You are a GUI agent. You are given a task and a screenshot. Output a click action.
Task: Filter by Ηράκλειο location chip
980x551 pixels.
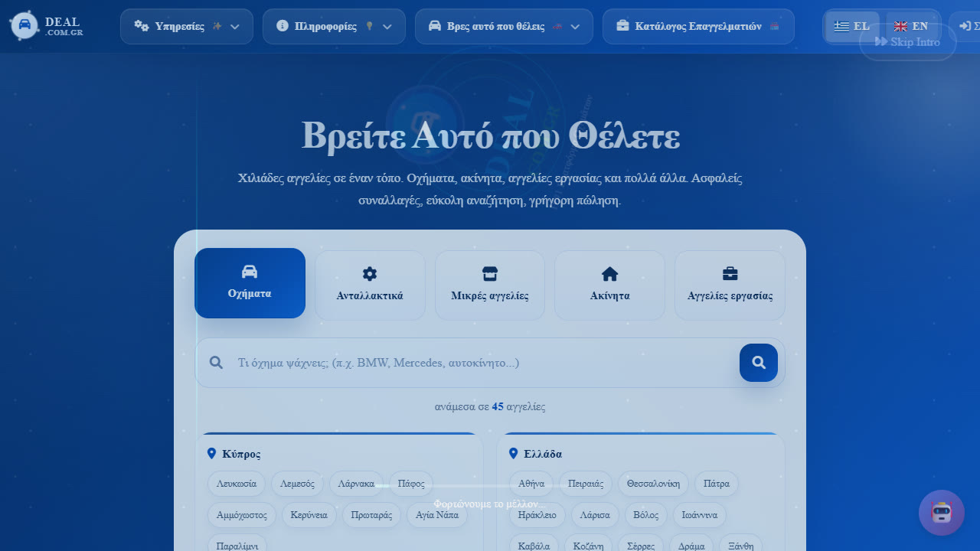click(537, 515)
